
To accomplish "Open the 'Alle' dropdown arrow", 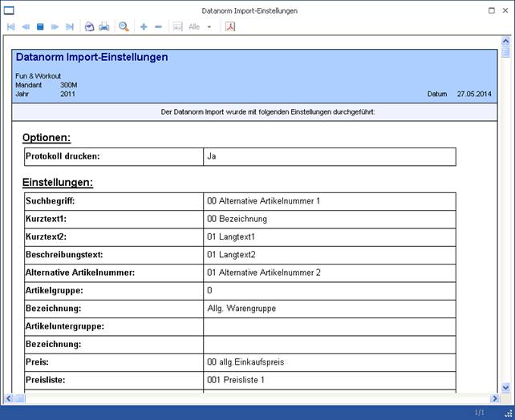I will (209, 26).
